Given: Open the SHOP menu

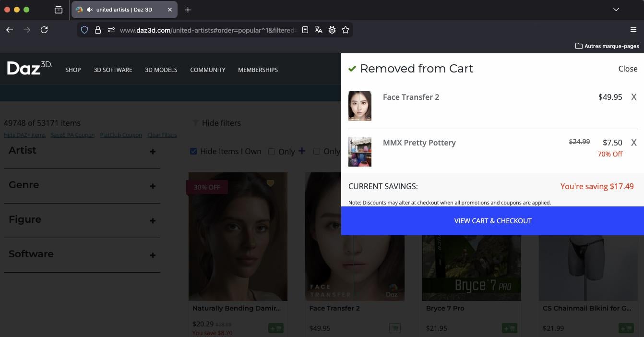Looking at the screenshot, I should tap(73, 70).
